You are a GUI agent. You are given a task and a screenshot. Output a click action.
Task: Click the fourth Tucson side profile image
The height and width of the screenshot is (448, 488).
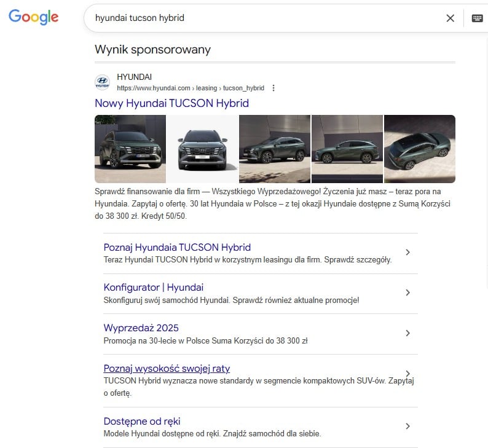pyautogui.click(x=347, y=149)
